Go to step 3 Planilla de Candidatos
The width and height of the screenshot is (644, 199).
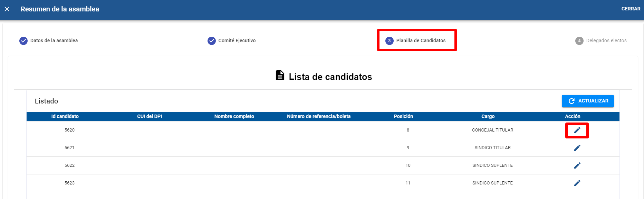pyautogui.click(x=416, y=41)
